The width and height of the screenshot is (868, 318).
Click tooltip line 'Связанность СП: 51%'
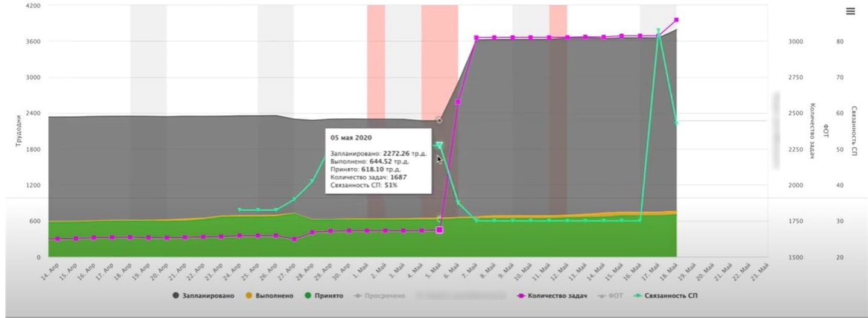pyautogui.click(x=364, y=185)
